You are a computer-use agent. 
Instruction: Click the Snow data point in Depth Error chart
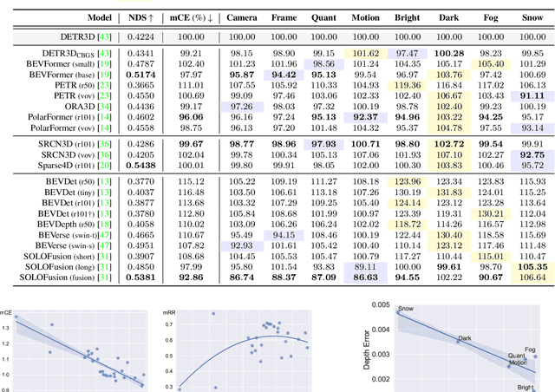pos(400,311)
